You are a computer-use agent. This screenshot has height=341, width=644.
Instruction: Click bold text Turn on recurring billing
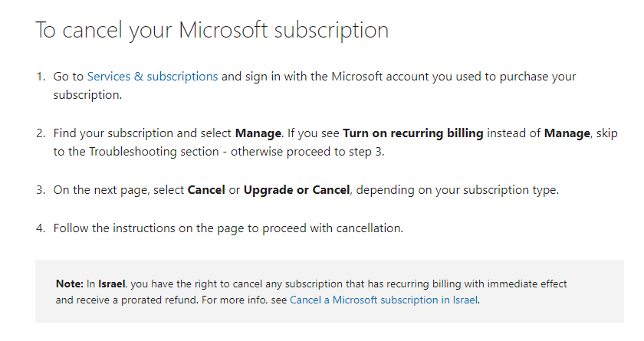(x=412, y=133)
